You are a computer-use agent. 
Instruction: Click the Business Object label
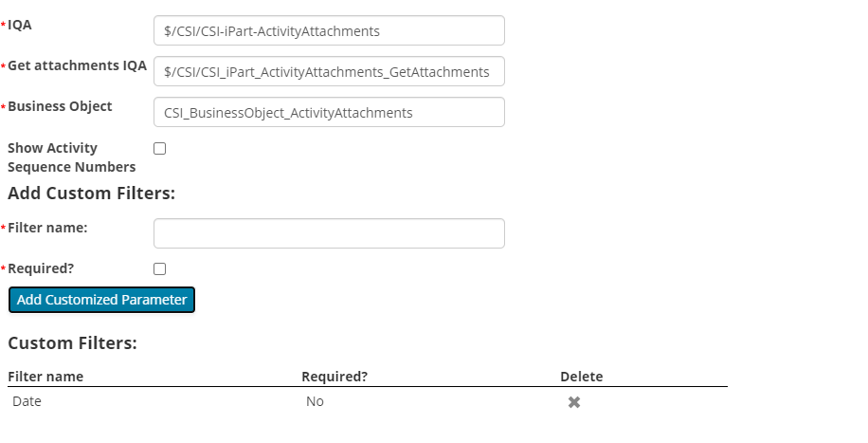coord(60,106)
